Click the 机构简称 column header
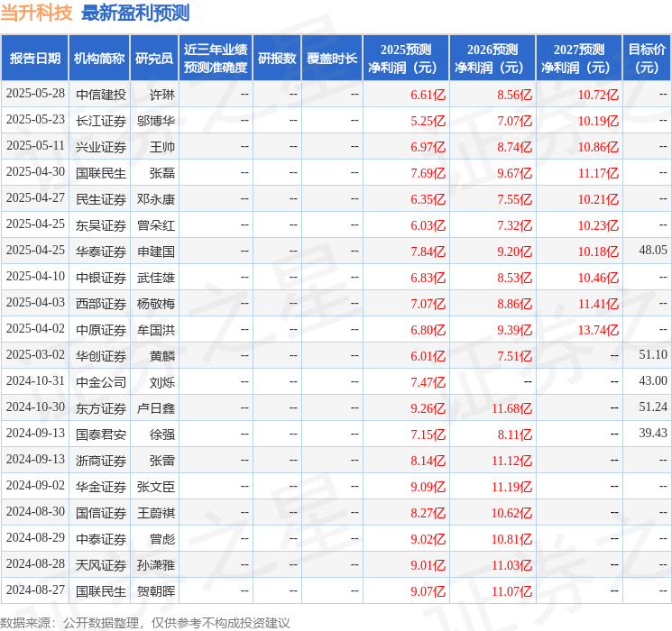This screenshot has width=672, height=631. (x=99, y=58)
